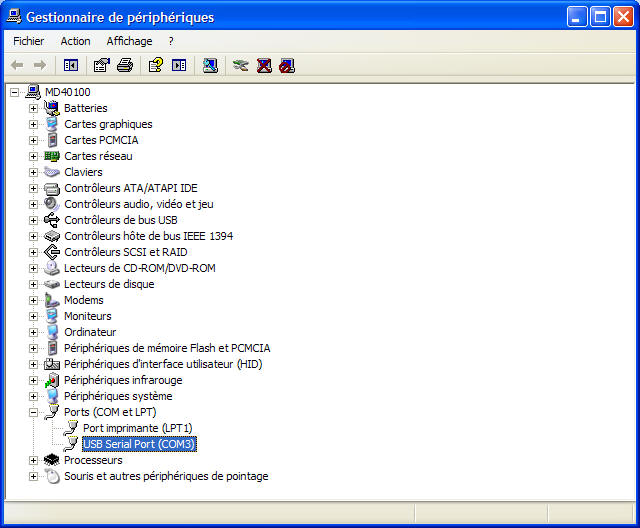Click the Contrôleurs de bus USB icon
The height and width of the screenshot is (528, 640).
click(x=52, y=220)
